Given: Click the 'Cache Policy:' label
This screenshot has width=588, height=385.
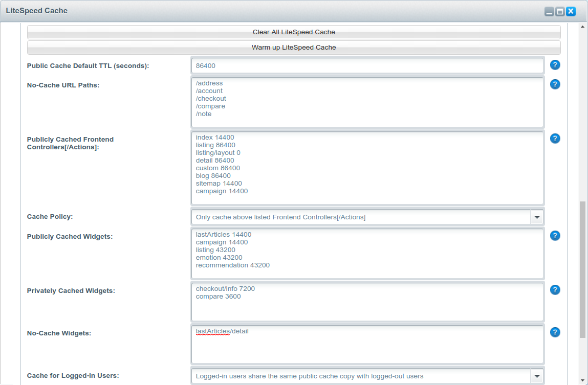Looking at the screenshot, I should [50, 217].
